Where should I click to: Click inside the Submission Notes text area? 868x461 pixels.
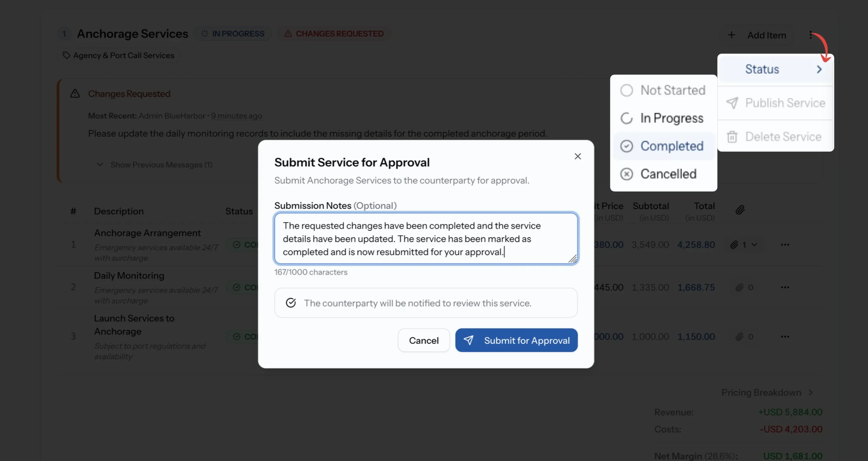click(x=426, y=239)
